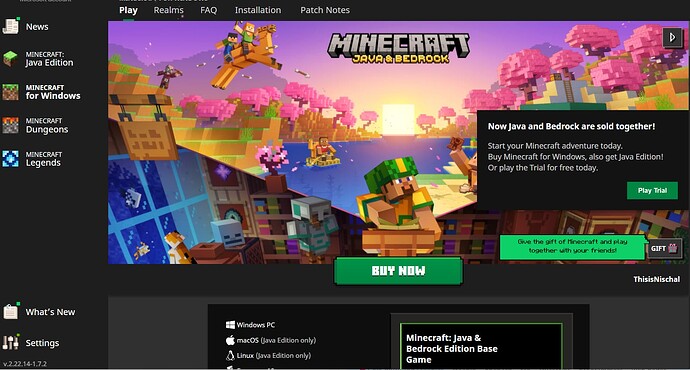Click 'Windows PC' platform text
Image resolution: width=690 pixels, height=370 pixels.
pyautogui.click(x=256, y=325)
